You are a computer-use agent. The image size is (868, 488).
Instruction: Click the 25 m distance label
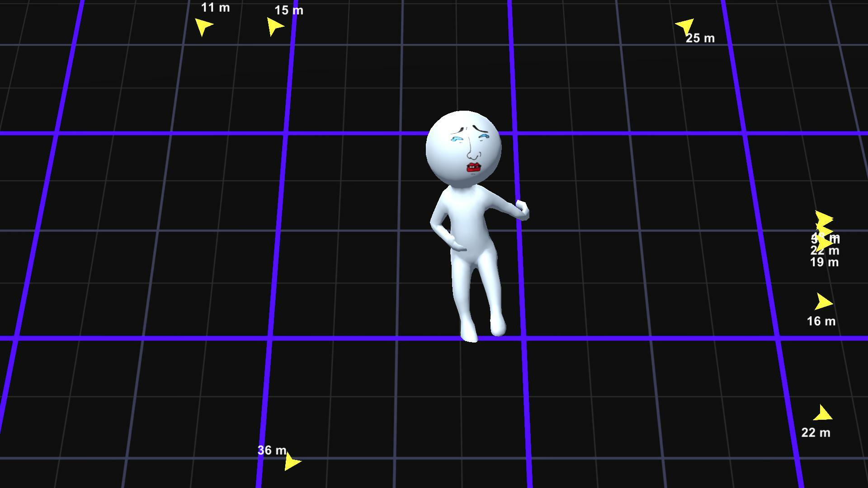[x=700, y=39]
